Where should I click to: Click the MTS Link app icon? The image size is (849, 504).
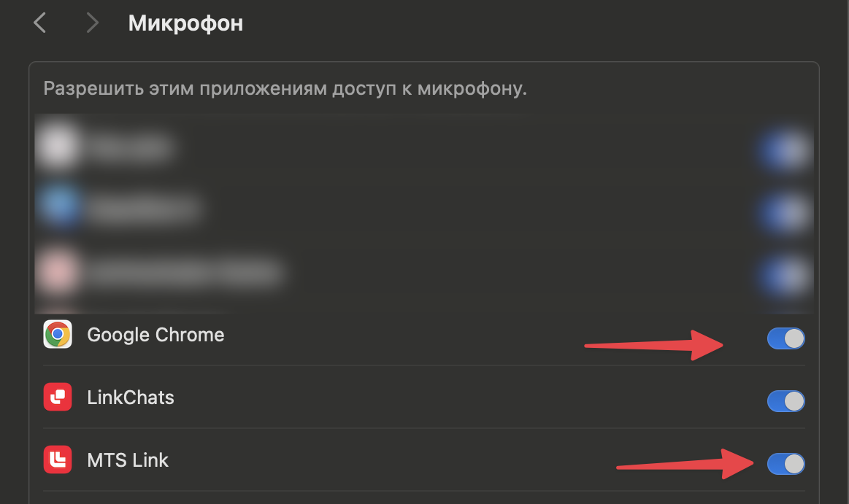tap(58, 460)
